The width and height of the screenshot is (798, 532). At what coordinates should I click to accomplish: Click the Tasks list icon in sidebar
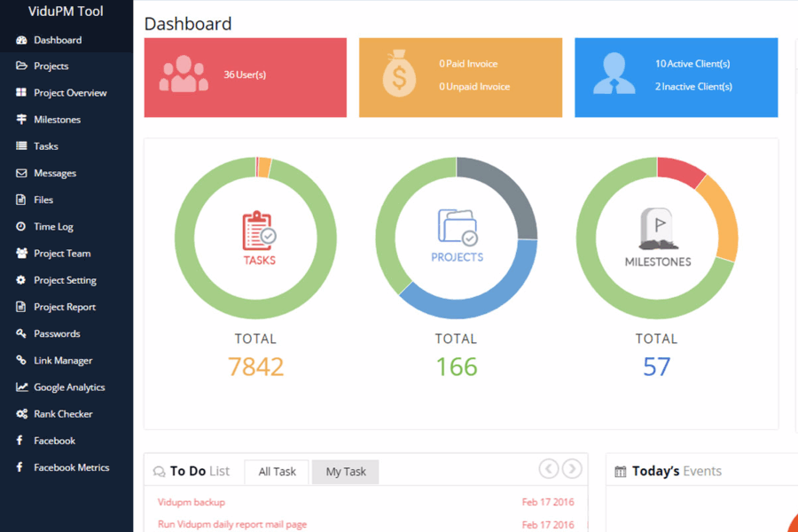click(21, 145)
